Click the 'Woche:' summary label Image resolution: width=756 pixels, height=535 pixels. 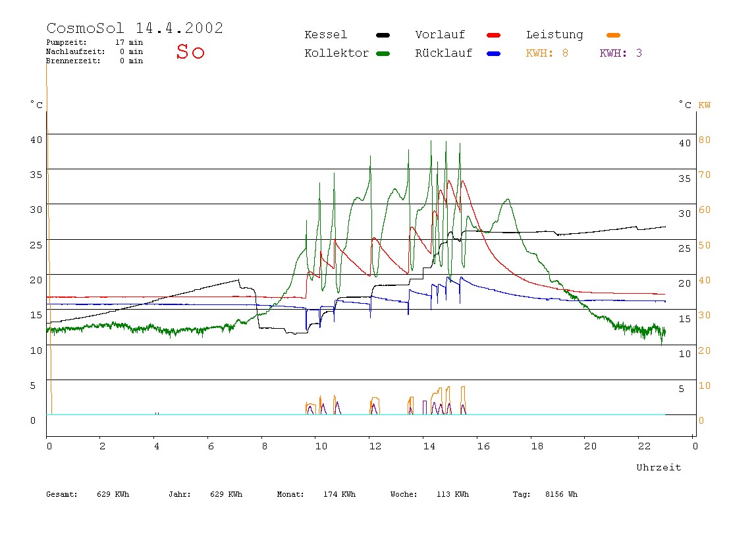point(404,494)
